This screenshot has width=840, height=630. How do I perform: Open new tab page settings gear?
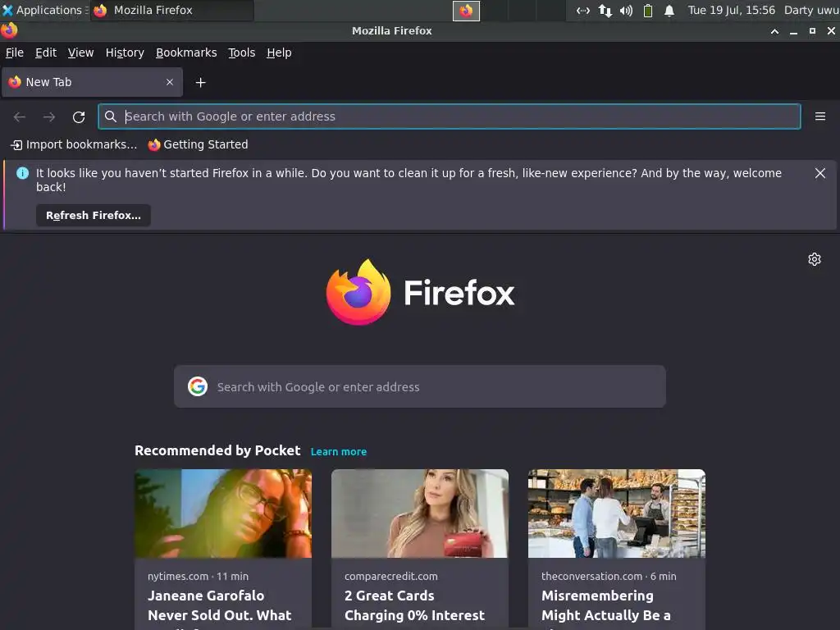[815, 259]
